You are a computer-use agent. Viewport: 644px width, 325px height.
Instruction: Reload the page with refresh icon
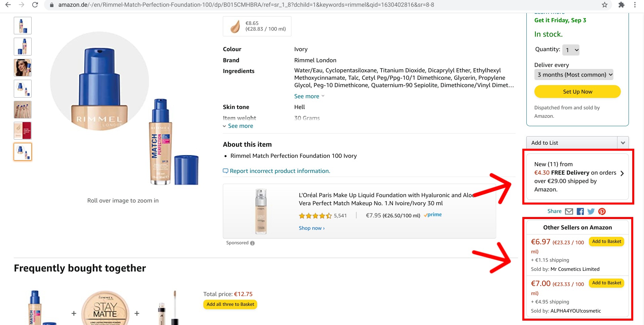pyautogui.click(x=35, y=5)
